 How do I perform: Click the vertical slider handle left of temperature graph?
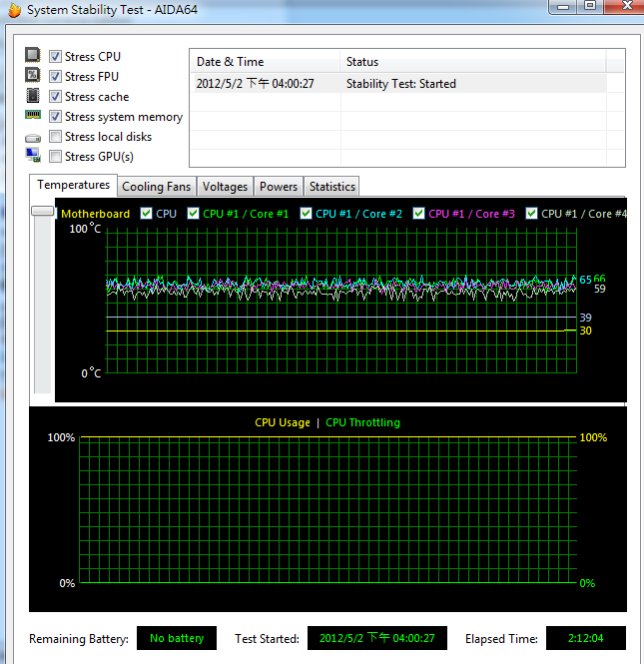42,211
